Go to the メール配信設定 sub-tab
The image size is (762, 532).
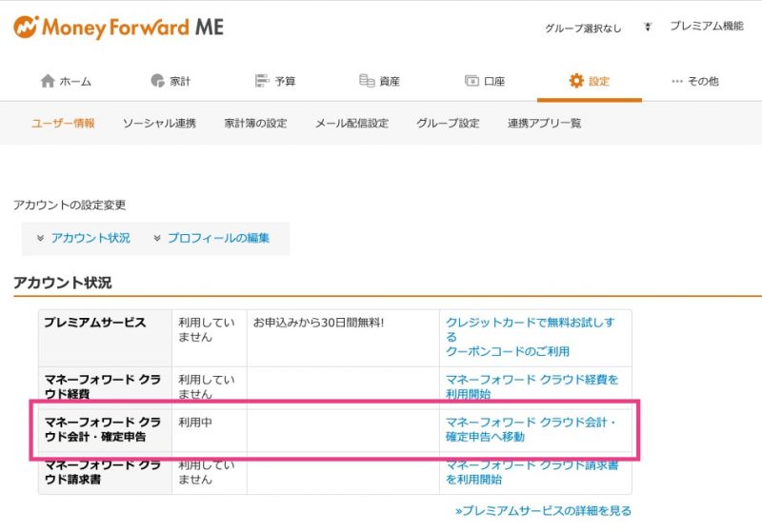click(x=351, y=124)
